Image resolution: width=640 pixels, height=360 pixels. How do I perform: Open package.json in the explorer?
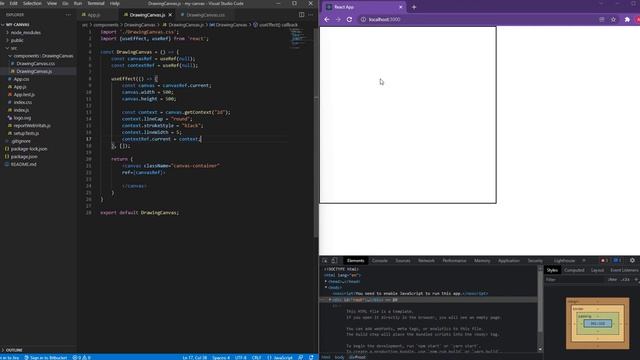[24, 156]
